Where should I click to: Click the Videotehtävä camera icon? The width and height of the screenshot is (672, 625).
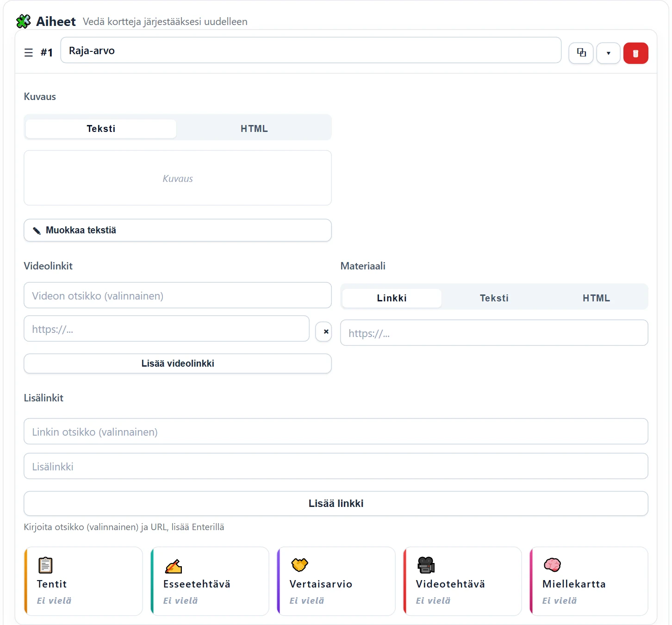click(426, 565)
